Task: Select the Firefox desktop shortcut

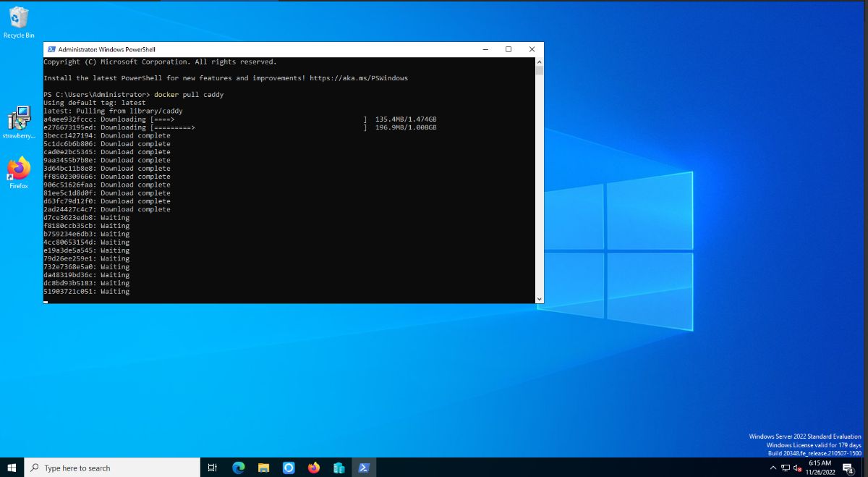Action: click(x=19, y=173)
